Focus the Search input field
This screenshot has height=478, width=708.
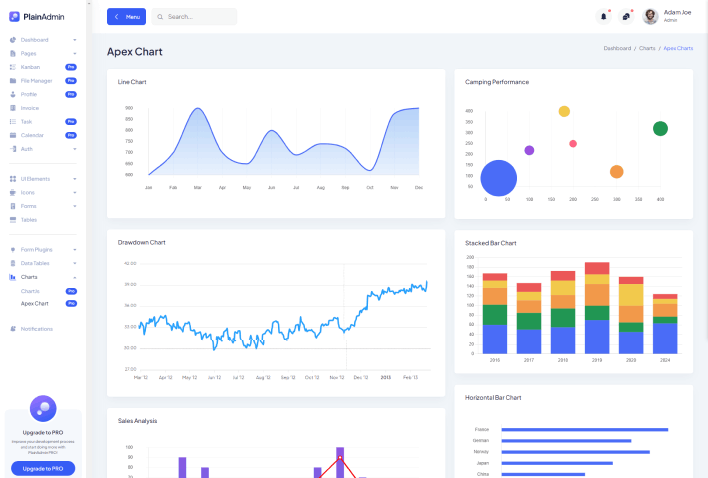tap(199, 17)
